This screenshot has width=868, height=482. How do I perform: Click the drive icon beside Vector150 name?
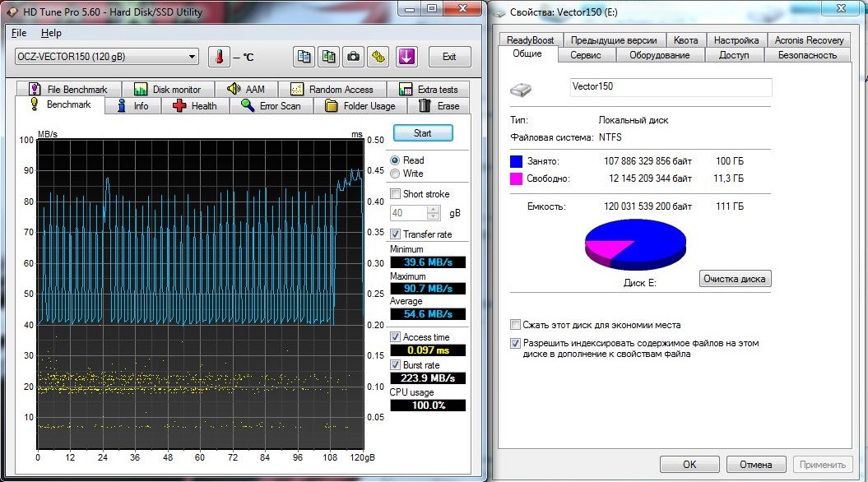[521, 88]
